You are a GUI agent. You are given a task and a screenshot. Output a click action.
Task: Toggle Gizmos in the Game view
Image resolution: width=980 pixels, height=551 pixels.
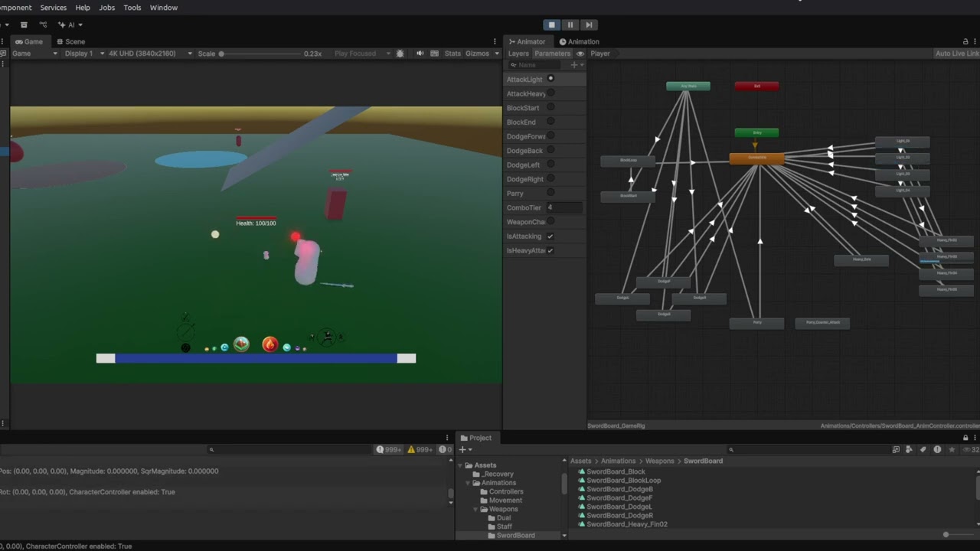tap(477, 54)
